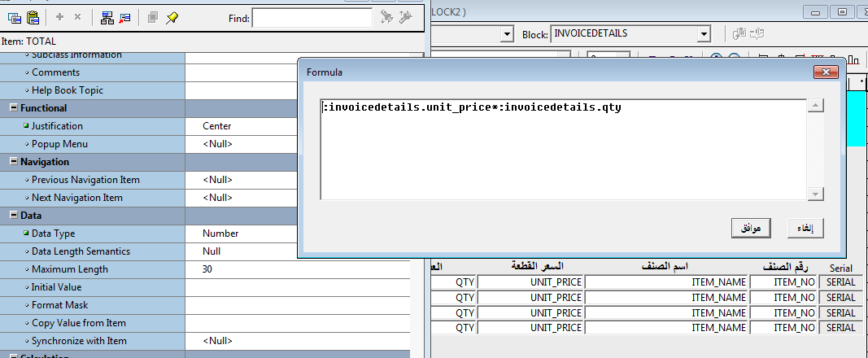868x358 pixels.
Task: Collapse the Functional property group
Action: coord(14,108)
